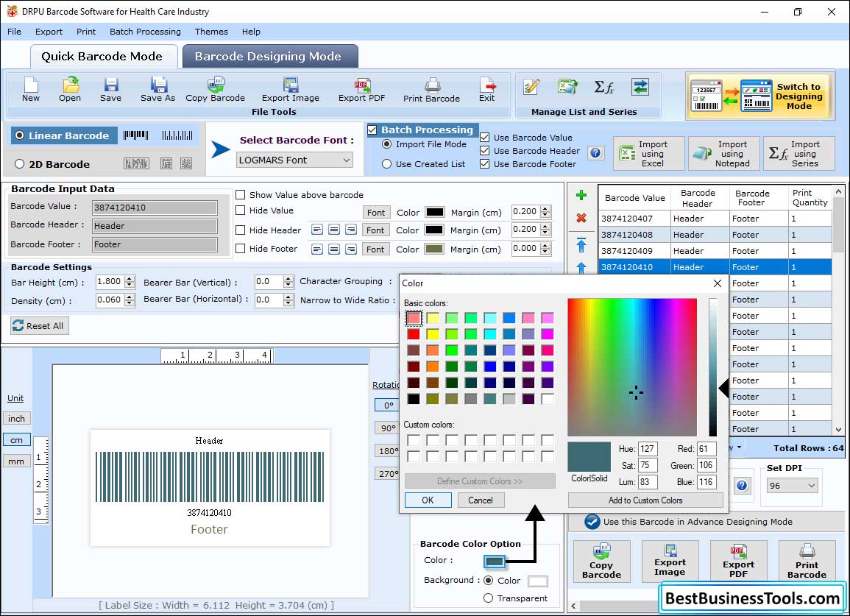Open the Batch Processing menu

(145, 32)
